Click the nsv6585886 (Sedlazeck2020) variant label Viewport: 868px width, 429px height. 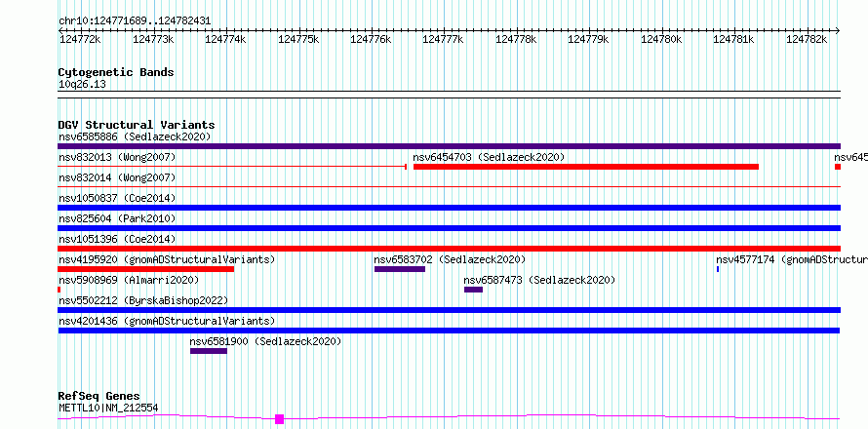(x=135, y=136)
